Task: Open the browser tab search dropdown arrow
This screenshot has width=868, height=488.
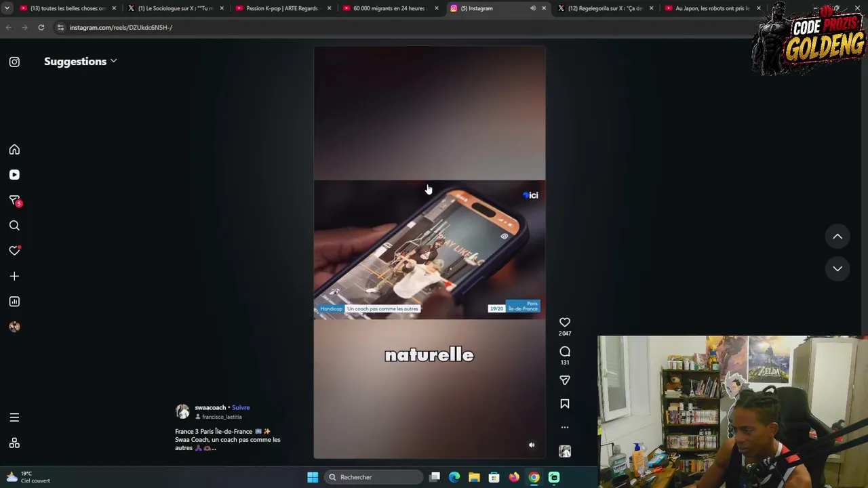Action: click(x=7, y=8)
